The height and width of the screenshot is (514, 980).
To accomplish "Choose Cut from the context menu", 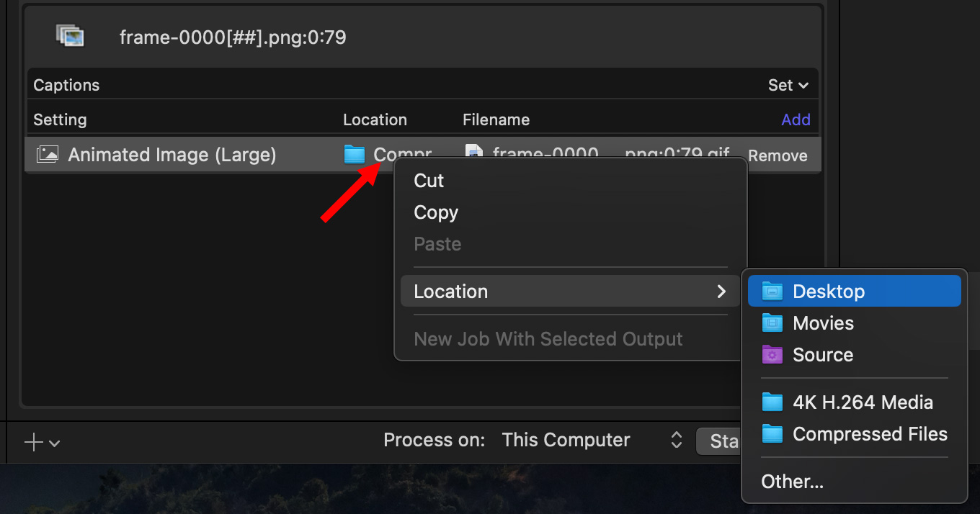I will (x=429, y=181).
